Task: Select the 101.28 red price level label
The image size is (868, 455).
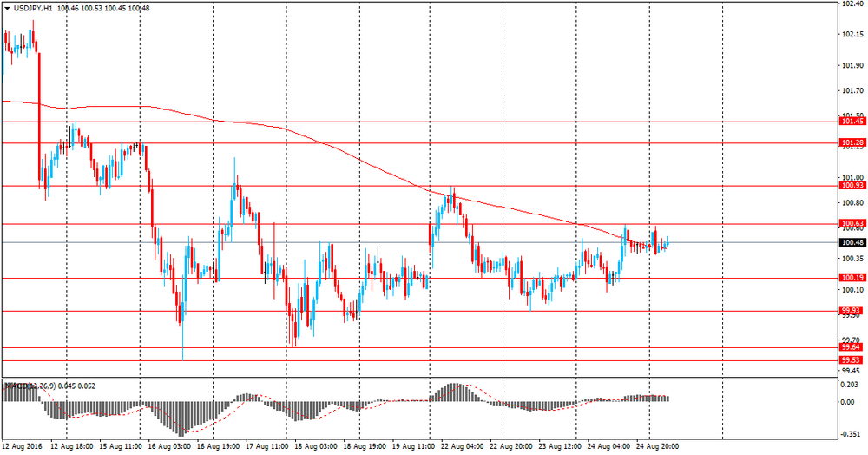Action: pos(852,142)
